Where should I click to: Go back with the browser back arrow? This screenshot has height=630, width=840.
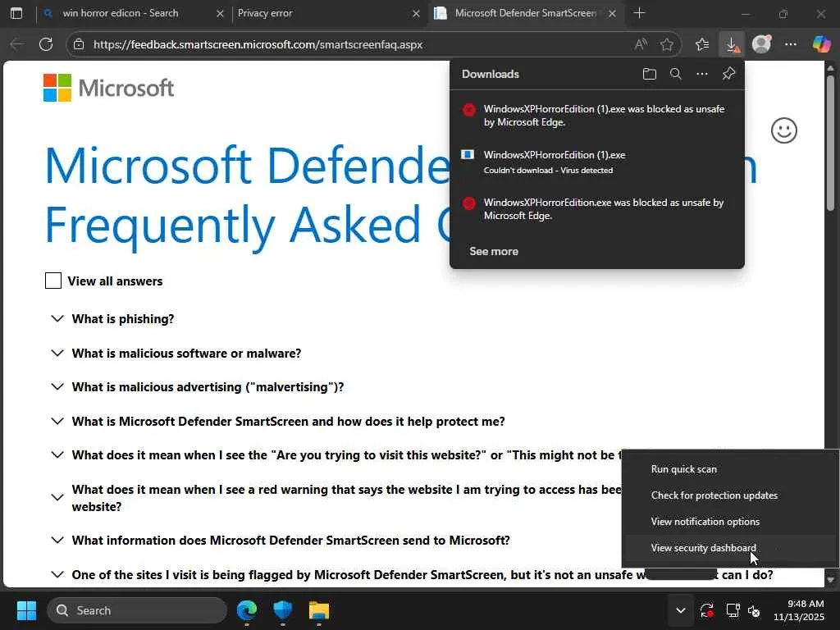pos(17,44)
